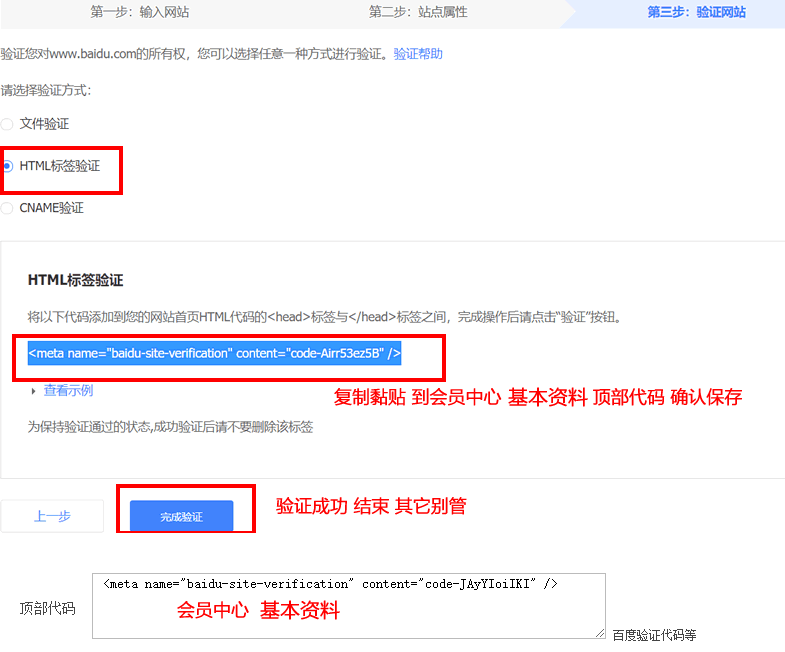Image resolution: width=785 pixels, height=652 pixels.
Task: Click the highlighted meta verification code text
Action: pos(214,353)
